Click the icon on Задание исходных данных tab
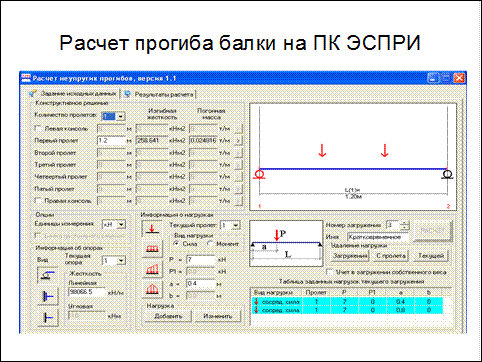The image size is (482, 362). pyautogui.click(x=33, y=94)
